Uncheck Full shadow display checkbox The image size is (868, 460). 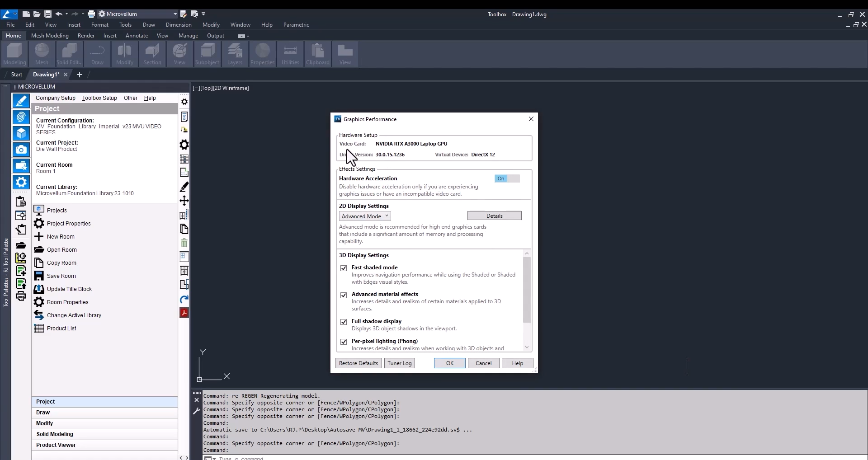pyautogui.click(x=344, y=322)
